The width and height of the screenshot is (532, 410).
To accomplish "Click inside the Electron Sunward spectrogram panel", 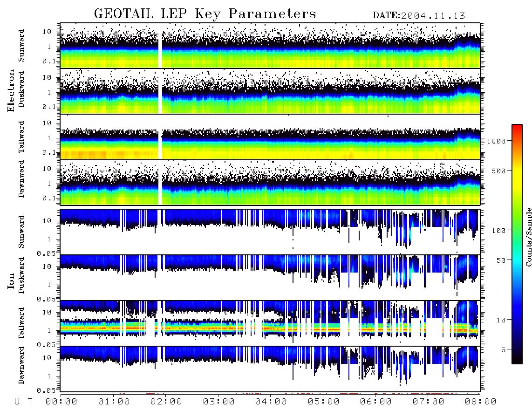I will (270, 46).
